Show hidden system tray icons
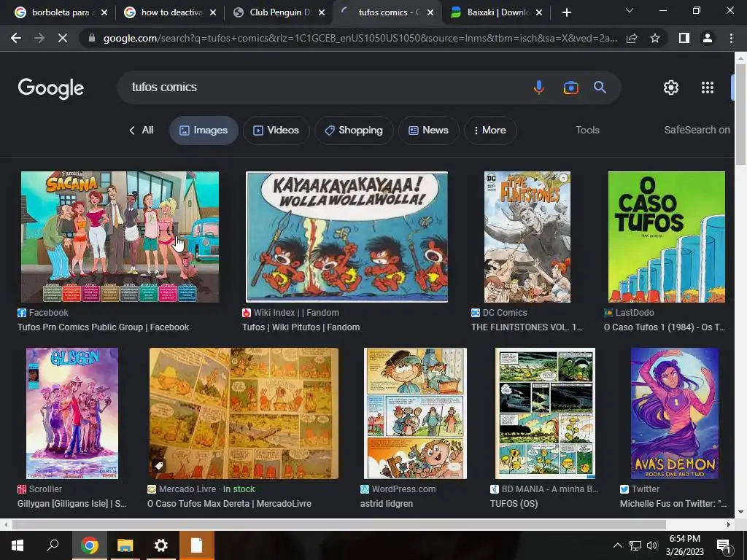Screen dimensions: 747x560 [x=617, y=545]
